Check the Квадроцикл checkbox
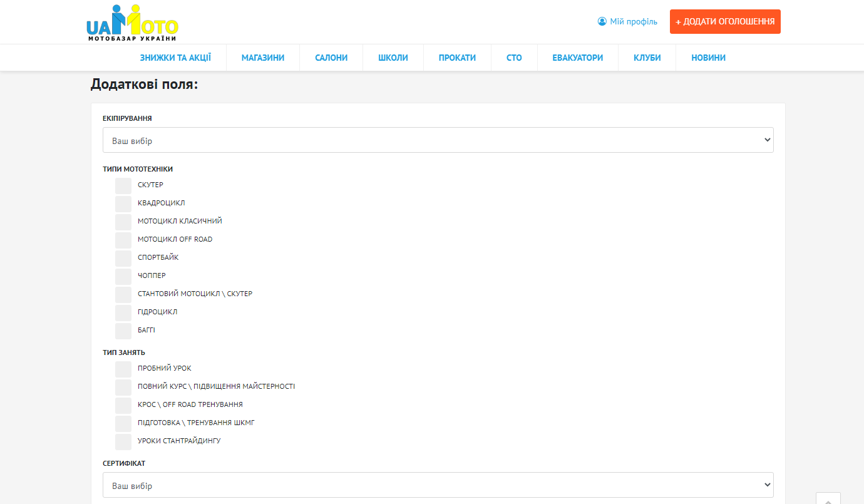This screenshot has width=864, height=504. point(123,203)
